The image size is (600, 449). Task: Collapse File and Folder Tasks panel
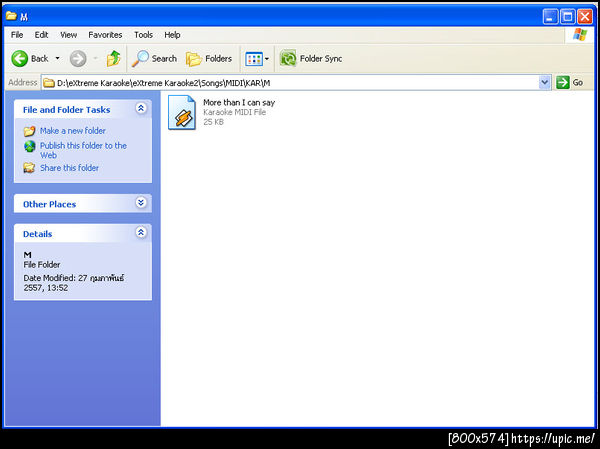(x=141, y=108)
